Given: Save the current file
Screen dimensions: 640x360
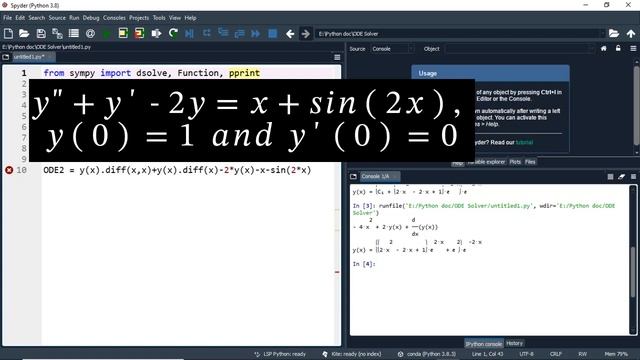Looking at the screenshot, I should point(41,33).
